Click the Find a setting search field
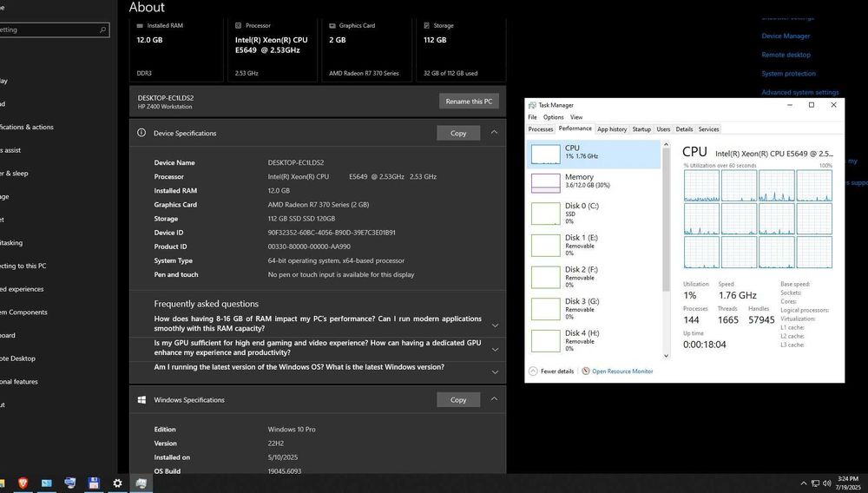Viewport: 868px width, 493px height. click(x=54, y=30)
